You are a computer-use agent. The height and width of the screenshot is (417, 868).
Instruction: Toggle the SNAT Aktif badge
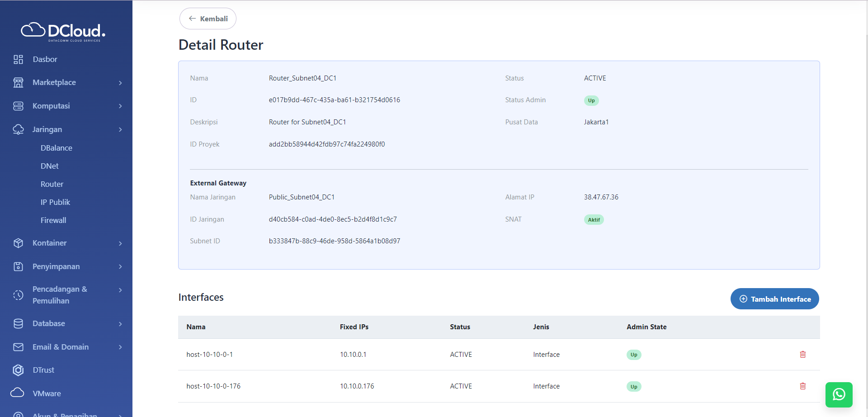coord(594,219)
